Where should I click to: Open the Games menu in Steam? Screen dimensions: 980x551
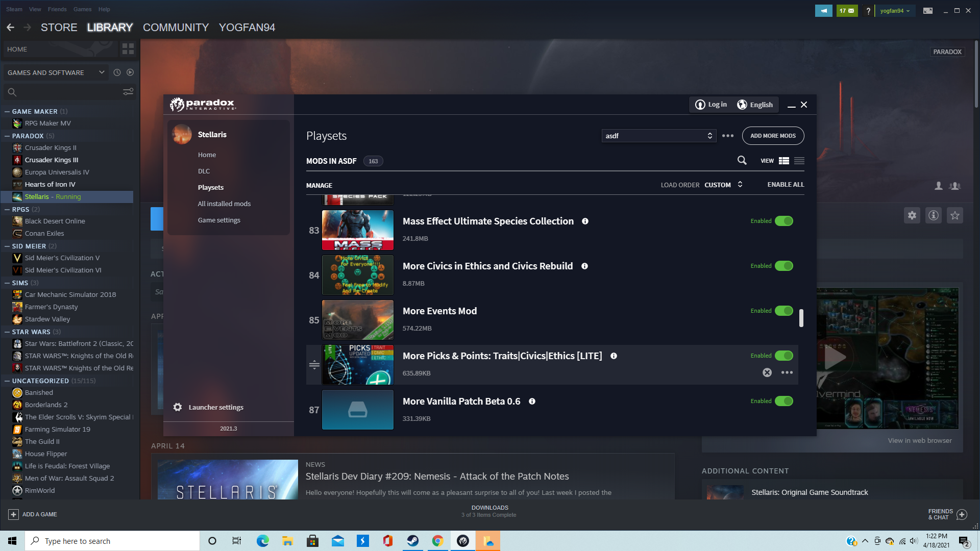tap(82, 9)
